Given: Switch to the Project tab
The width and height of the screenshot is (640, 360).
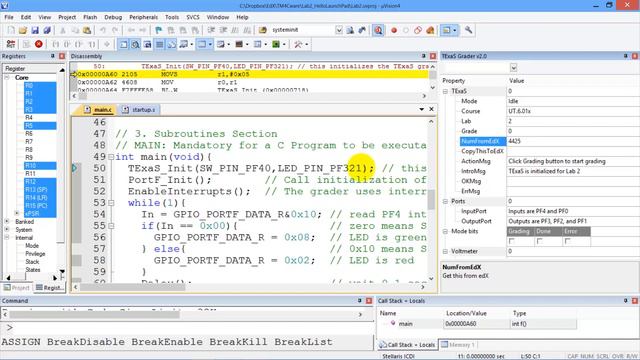Looking at the screenshot, I should 16,288.
